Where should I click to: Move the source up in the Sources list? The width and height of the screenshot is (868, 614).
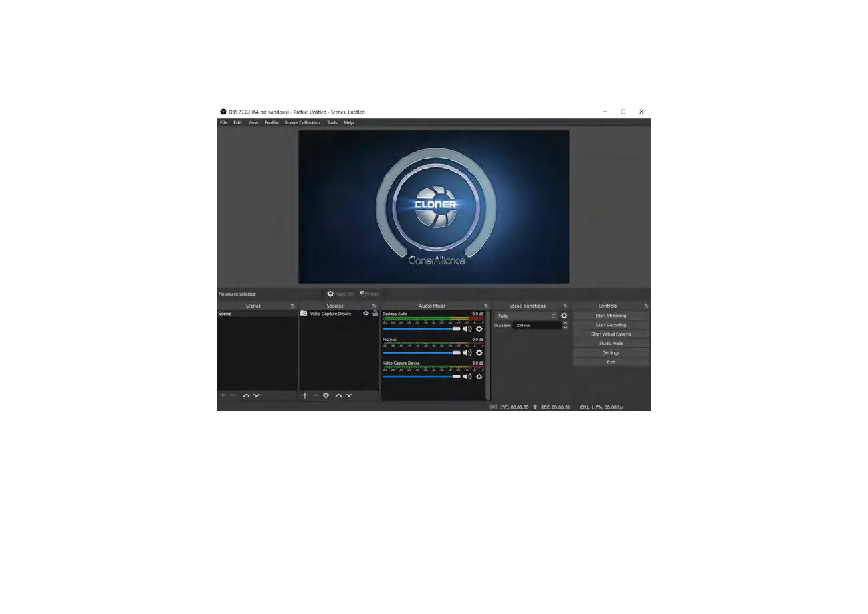tap(338, 396)
